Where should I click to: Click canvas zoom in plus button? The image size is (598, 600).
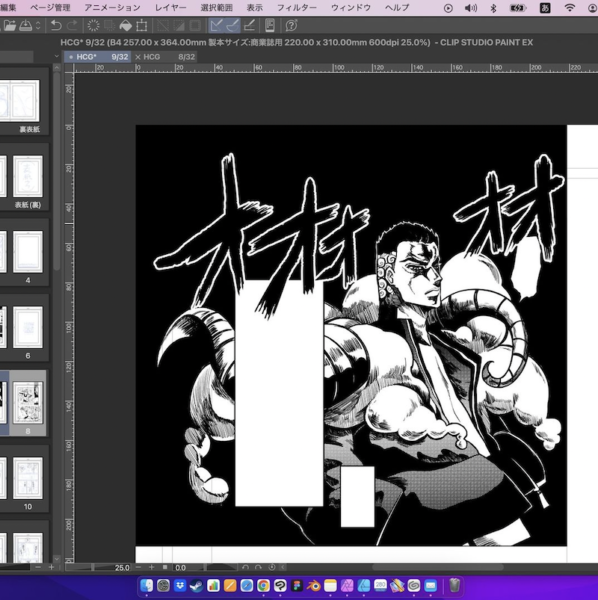click(x=152, y=567)
